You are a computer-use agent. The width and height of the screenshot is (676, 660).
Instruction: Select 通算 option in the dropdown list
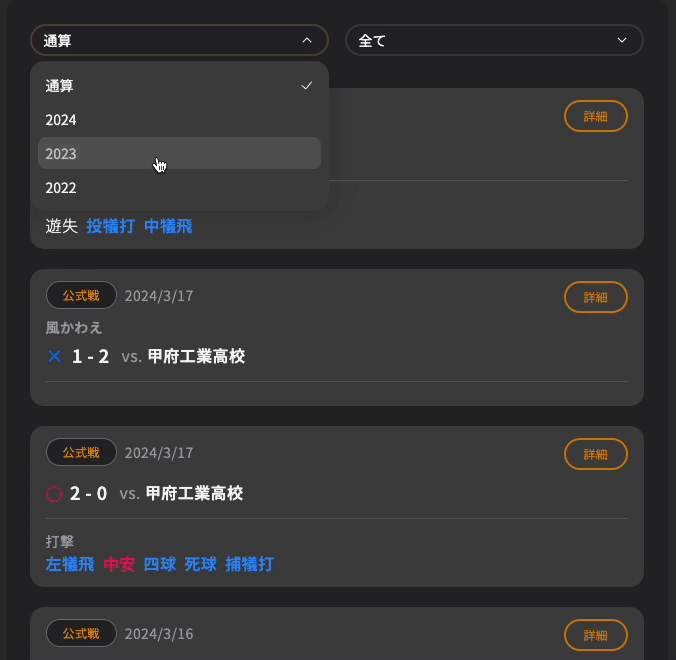pos(179,86)
